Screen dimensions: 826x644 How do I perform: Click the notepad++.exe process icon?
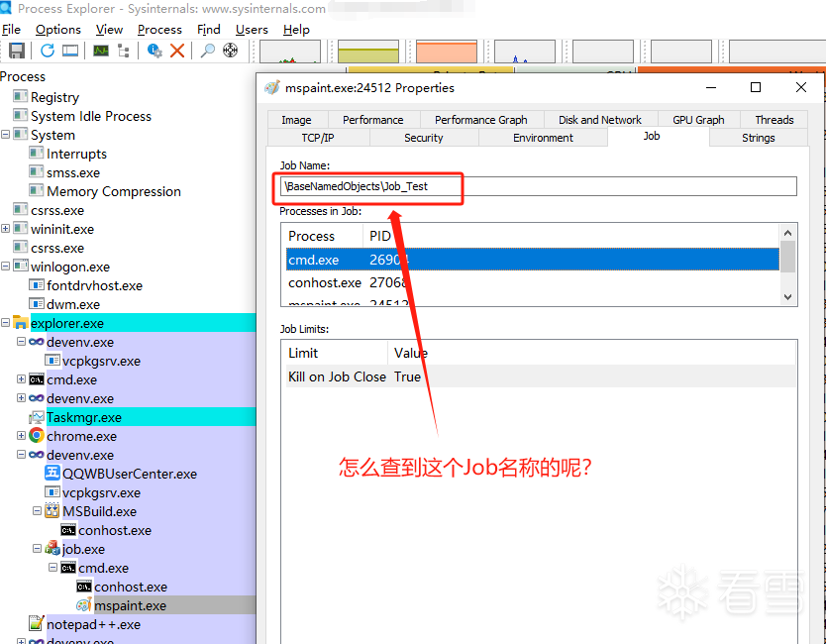pos(37,623)
